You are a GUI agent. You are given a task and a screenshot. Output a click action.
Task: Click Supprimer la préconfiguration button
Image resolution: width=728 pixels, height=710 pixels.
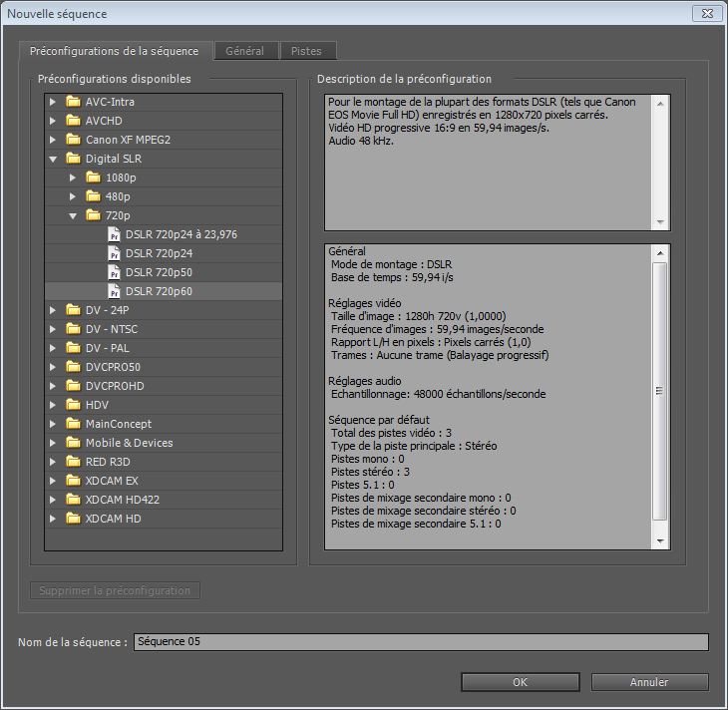point(115,590)
